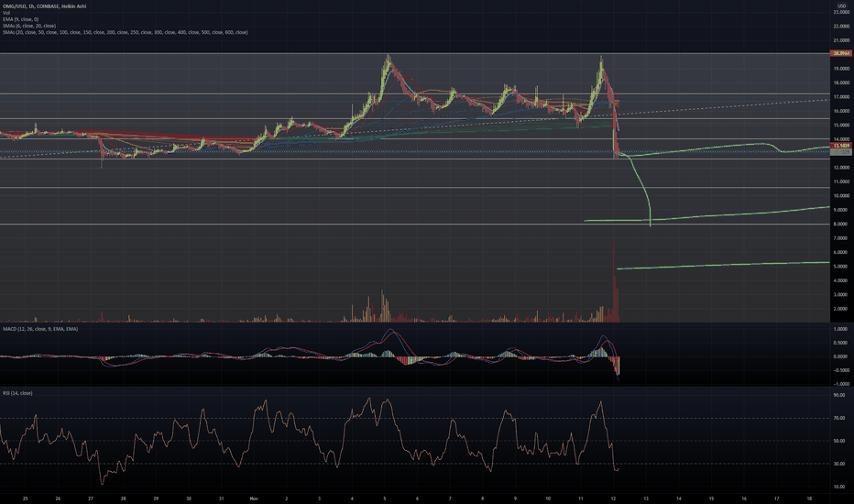Click the MACD axis value 0.5000
This screenshot has height=504, width=854.
point(841,343)
